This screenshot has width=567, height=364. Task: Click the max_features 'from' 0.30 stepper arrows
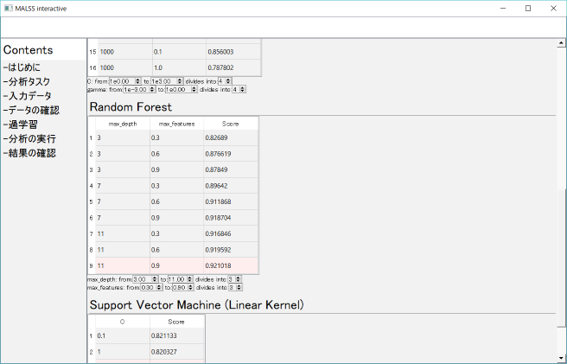(159, 287)
